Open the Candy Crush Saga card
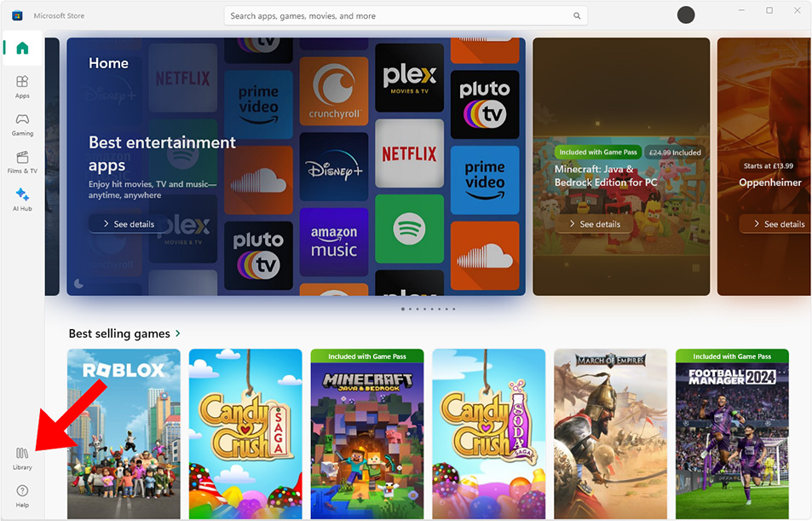The width and height of the screenshot is (812, 521). (245, 434)
